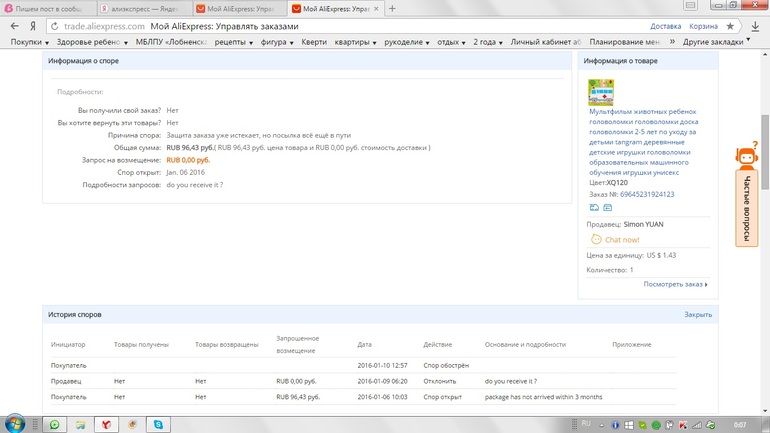The height and width of the screenshot is (433, 770).
Task: Open a new browser tab with plus
Action: tap(392, 8)
